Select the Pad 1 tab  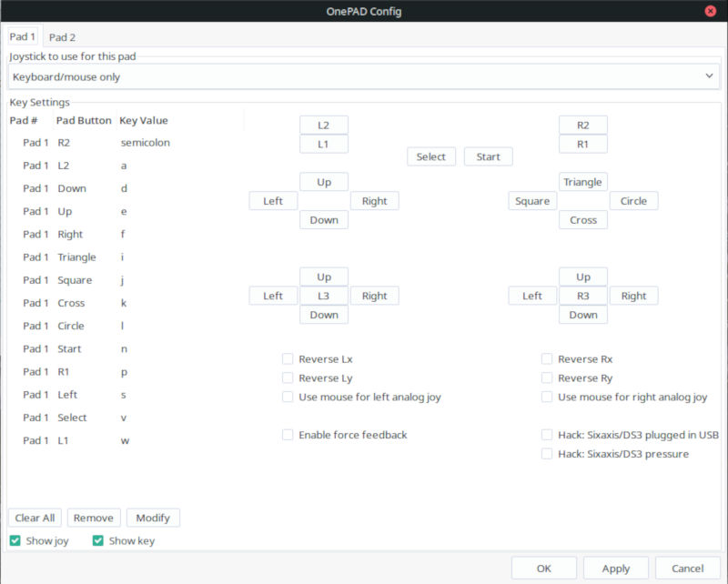click(22, 37)
